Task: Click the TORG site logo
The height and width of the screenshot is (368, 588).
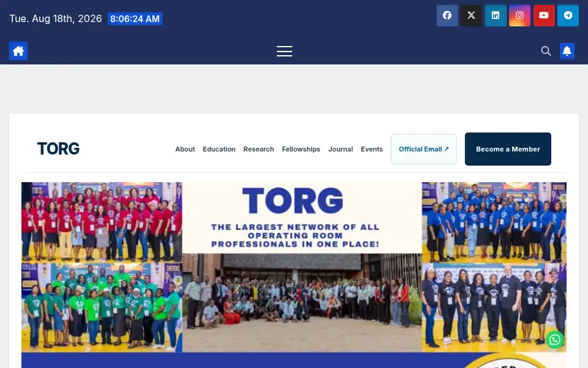Action: coord(58,148)
